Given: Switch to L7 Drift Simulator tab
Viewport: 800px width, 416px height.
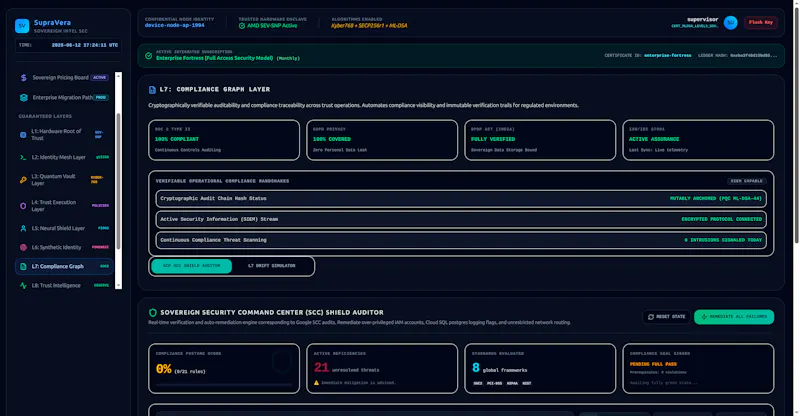Looking at the screenshot, I should click(x=271, y=266).
